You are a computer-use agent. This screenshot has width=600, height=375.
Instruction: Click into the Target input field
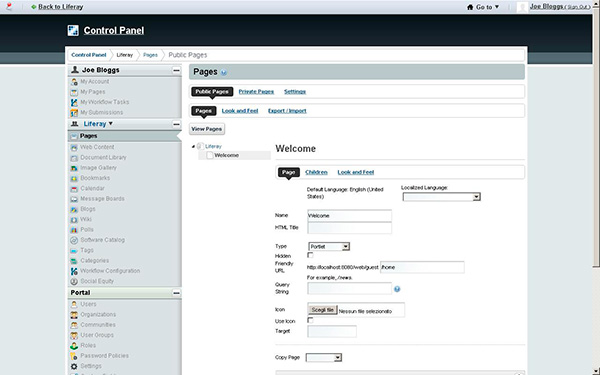332,331
